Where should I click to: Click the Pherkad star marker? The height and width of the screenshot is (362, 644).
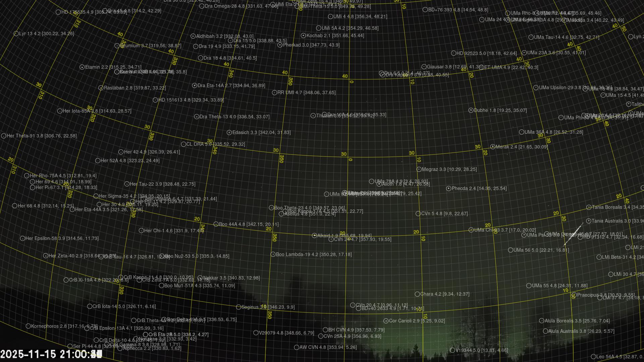(280, 45)
